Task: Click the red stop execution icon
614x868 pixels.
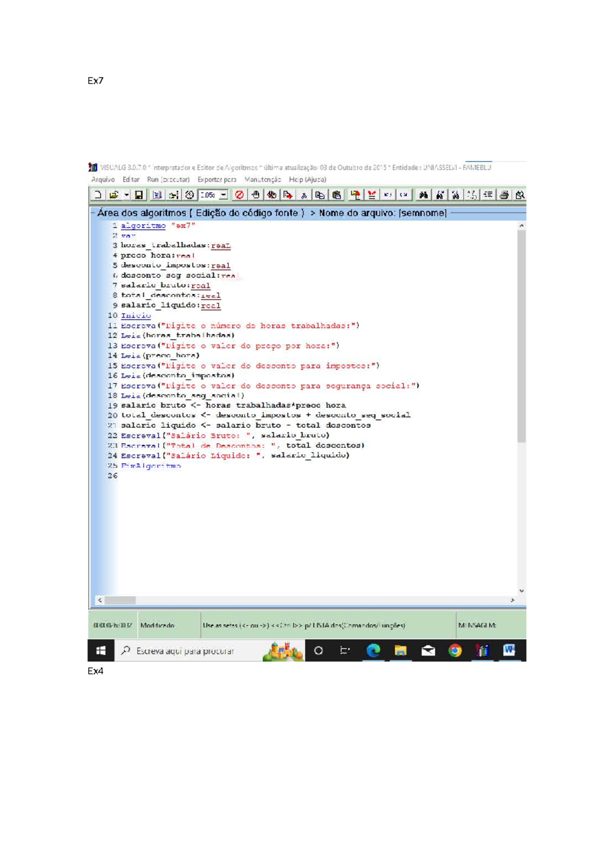Action: [239, 195]
